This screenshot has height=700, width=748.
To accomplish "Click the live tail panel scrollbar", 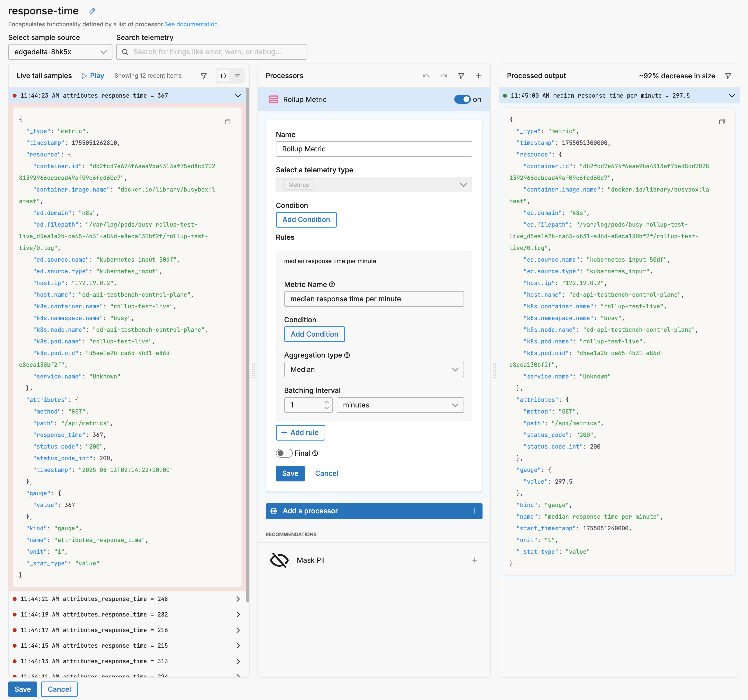I will 247,345.
